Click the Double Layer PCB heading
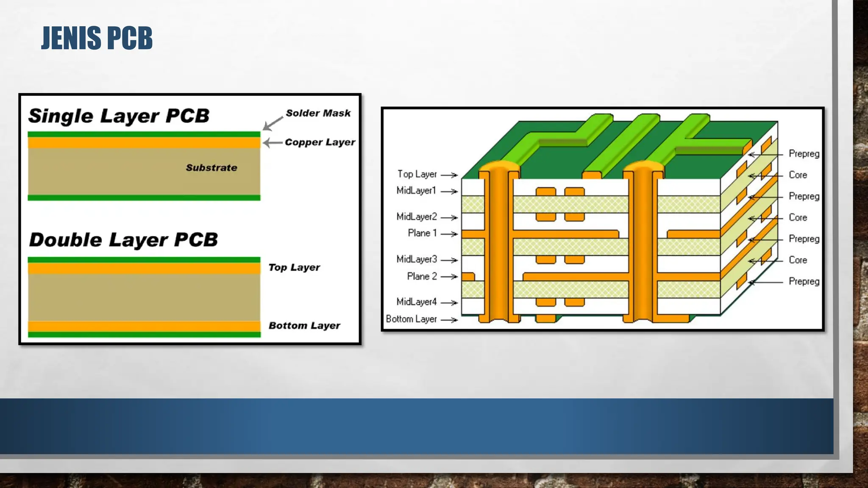 pyautogui.click(x=123, y=240)
